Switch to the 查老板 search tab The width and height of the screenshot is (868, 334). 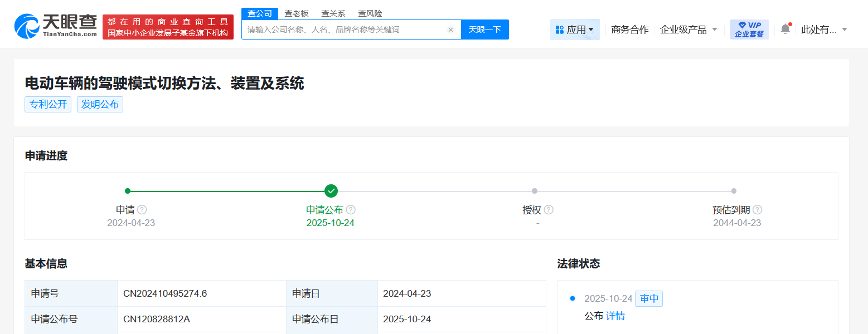pos(295,13)
